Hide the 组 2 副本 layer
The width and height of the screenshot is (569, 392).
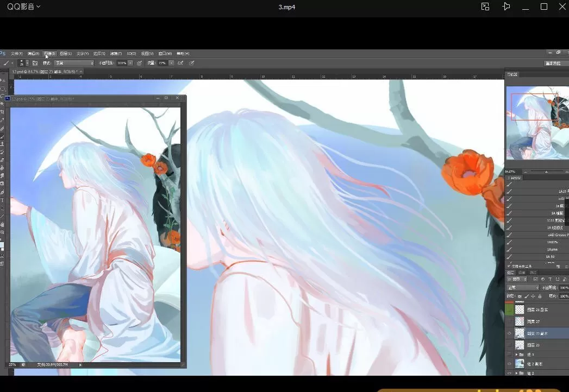tap(509, 364)
